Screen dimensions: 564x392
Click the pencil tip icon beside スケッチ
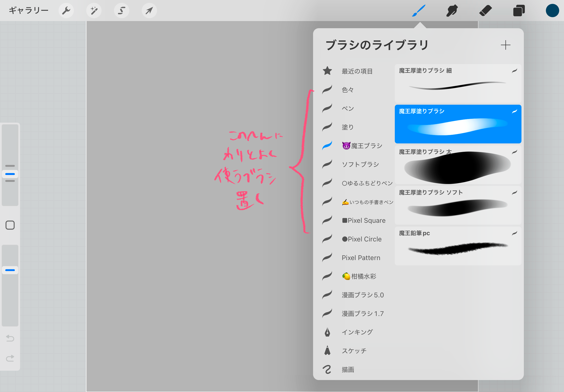[x=327, y=351]
